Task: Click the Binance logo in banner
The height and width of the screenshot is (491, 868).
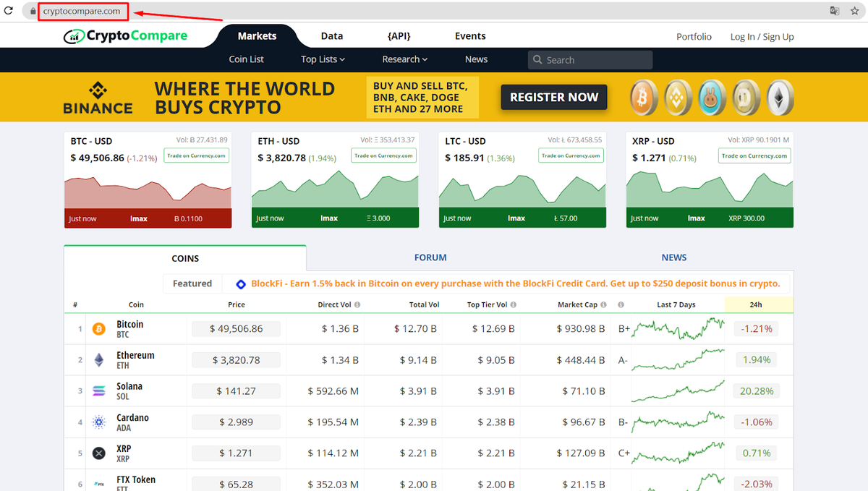Action: (98, 98)
